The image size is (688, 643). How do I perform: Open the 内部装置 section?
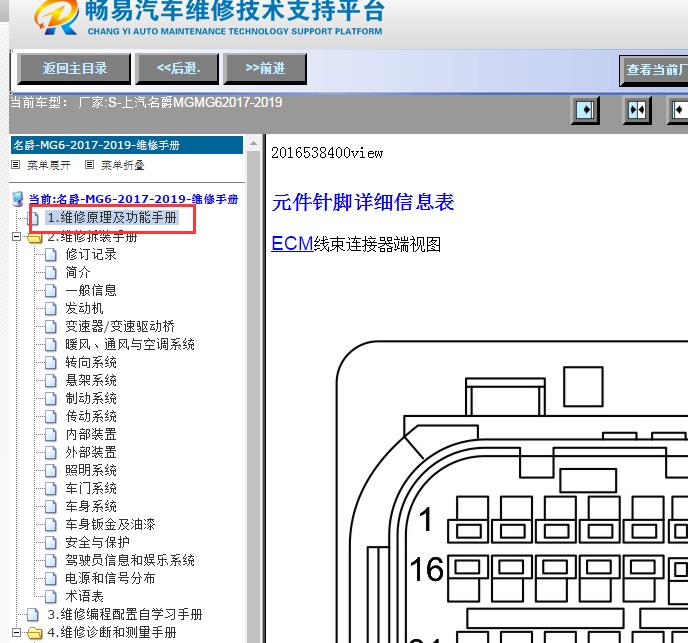pos(91,434)
